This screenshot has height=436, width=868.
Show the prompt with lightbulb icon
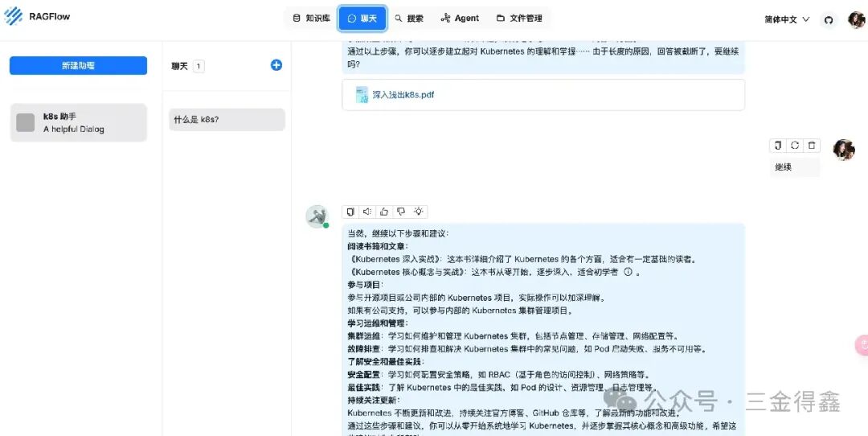[x=419, y=212]
